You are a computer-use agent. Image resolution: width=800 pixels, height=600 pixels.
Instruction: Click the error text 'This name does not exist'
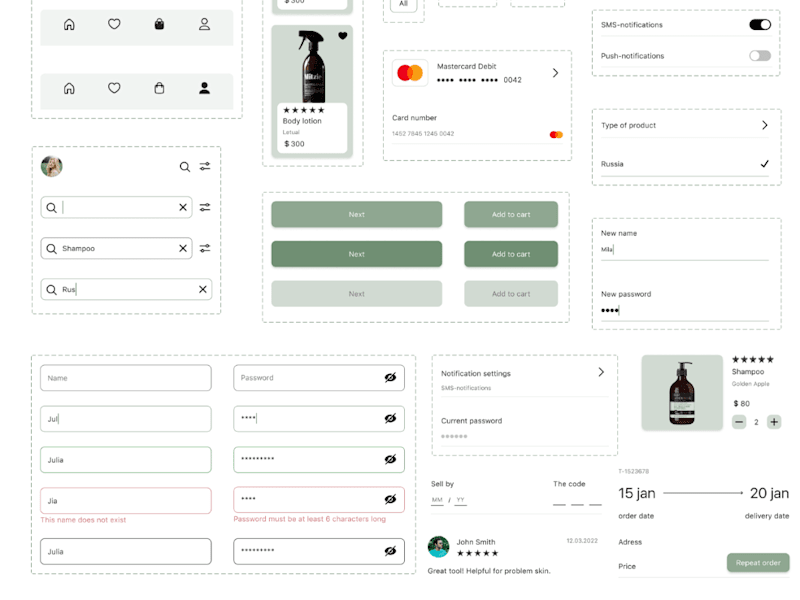[x=83, y=520]
